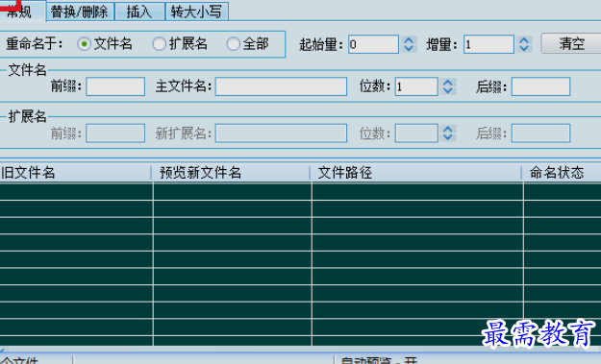Click the 新扩展名 input field

[x=281, y=133]
